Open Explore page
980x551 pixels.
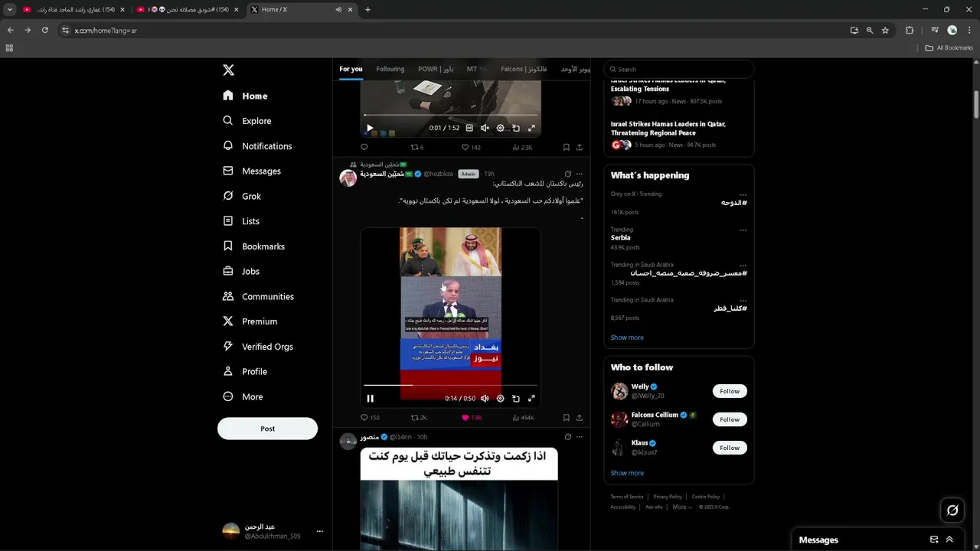click(x=247, y=121)
